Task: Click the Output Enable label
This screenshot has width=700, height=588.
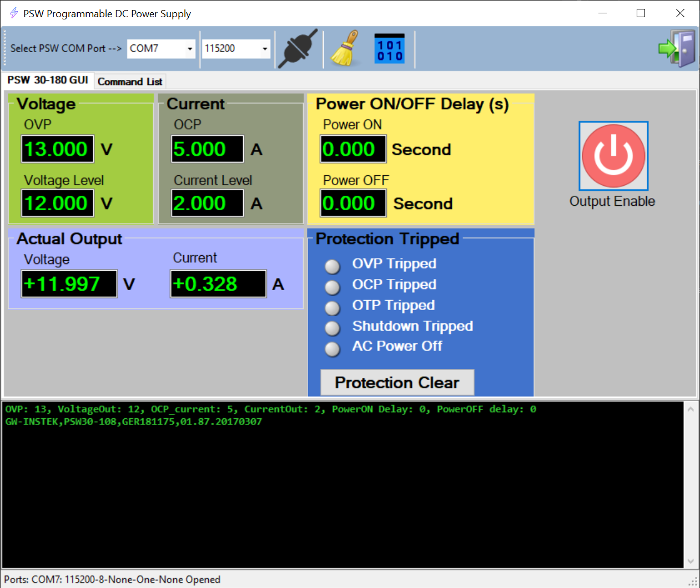Action: (612, 201)
